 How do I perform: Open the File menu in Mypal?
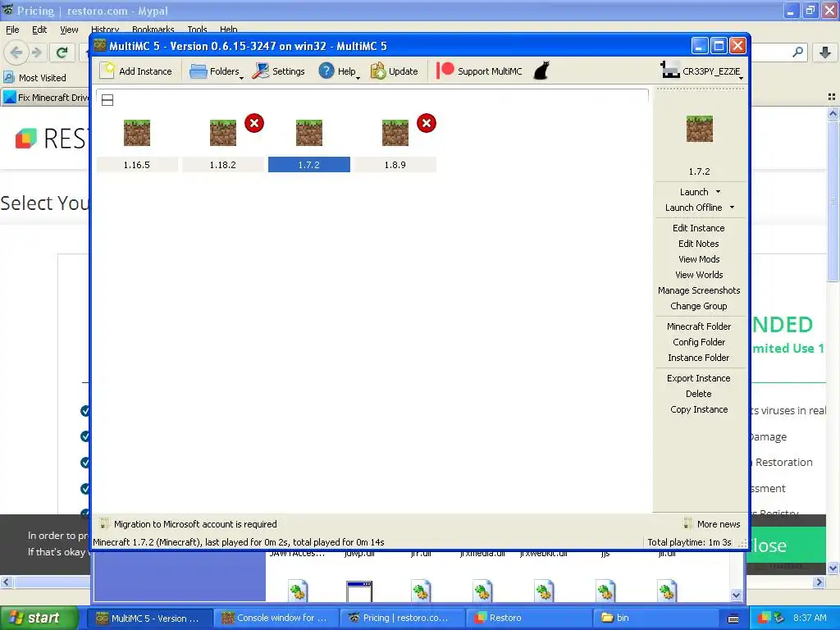coord(12,30)
